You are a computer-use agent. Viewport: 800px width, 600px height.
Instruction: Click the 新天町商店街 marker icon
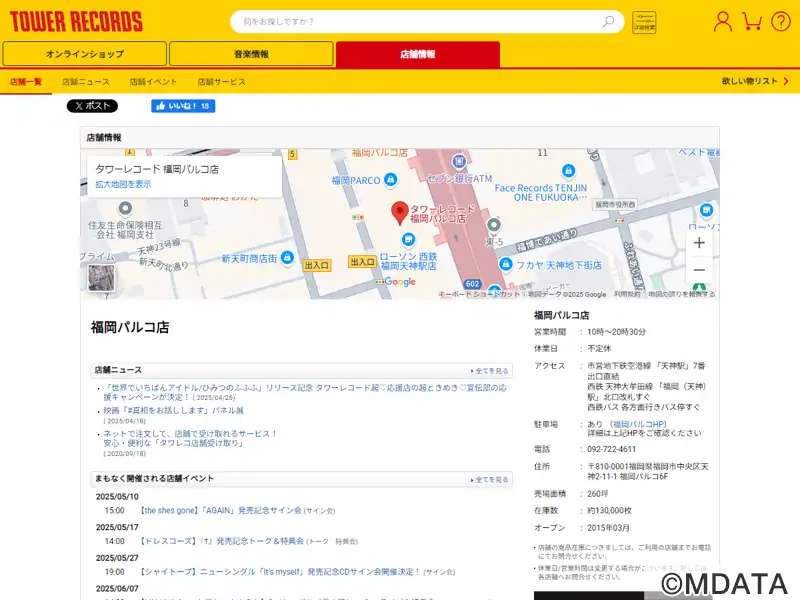point(287,257)
